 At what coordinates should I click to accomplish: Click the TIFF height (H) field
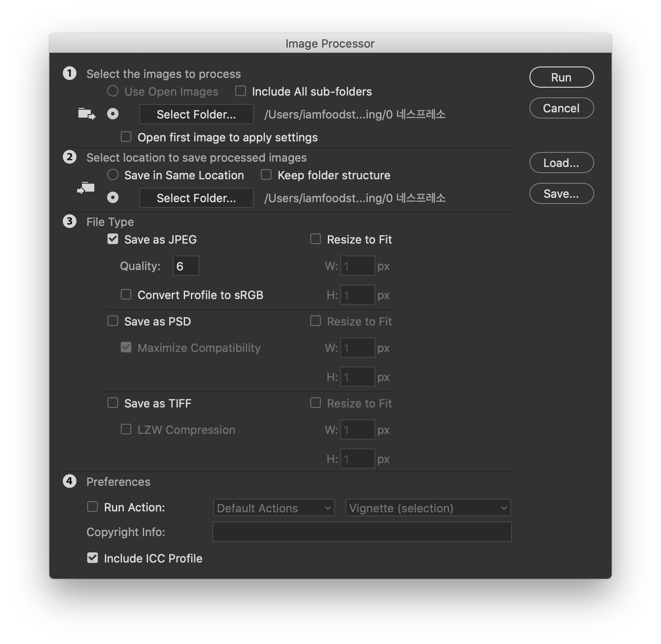(357, 459)
